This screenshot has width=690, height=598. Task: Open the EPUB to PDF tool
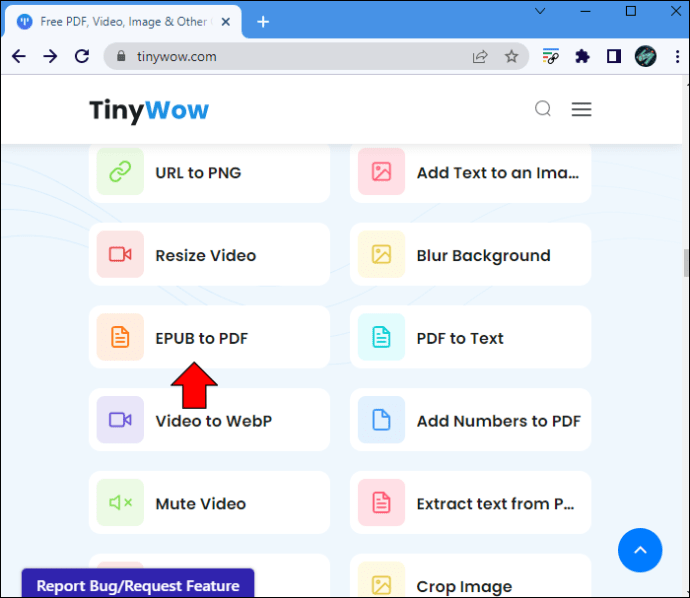(209, 338)
